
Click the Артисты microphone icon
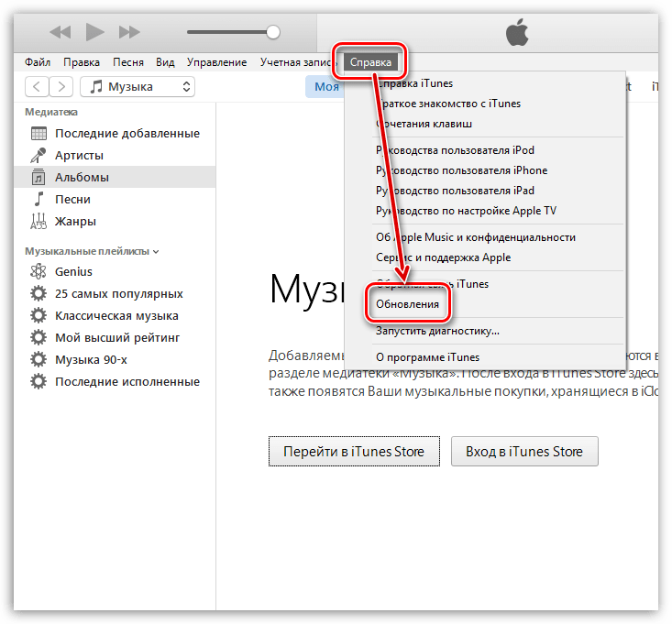click(39, 156)
